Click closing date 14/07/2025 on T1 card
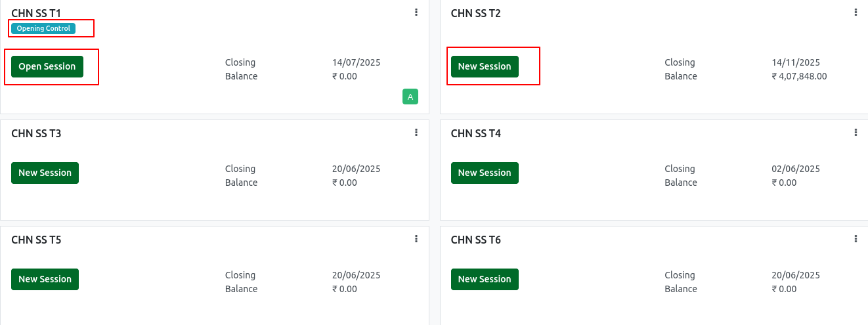The width and height of the screenshot is (868, 325). (357, 62)
